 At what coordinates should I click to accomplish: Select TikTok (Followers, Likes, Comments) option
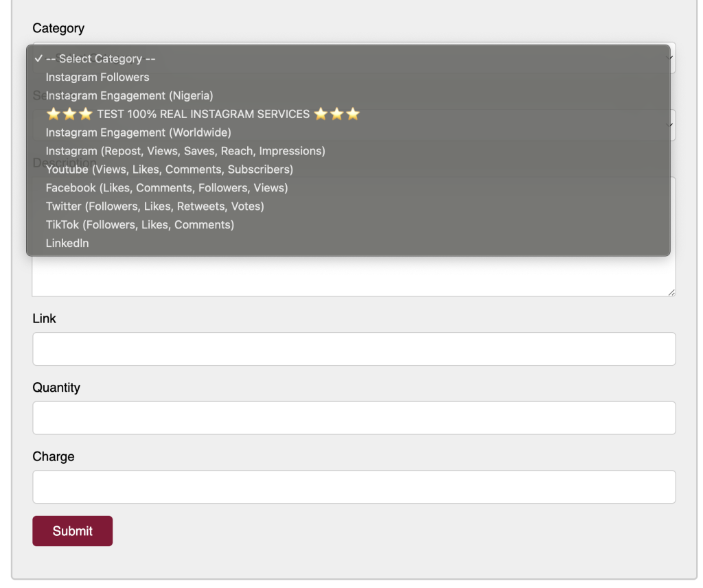pos(139,225)
